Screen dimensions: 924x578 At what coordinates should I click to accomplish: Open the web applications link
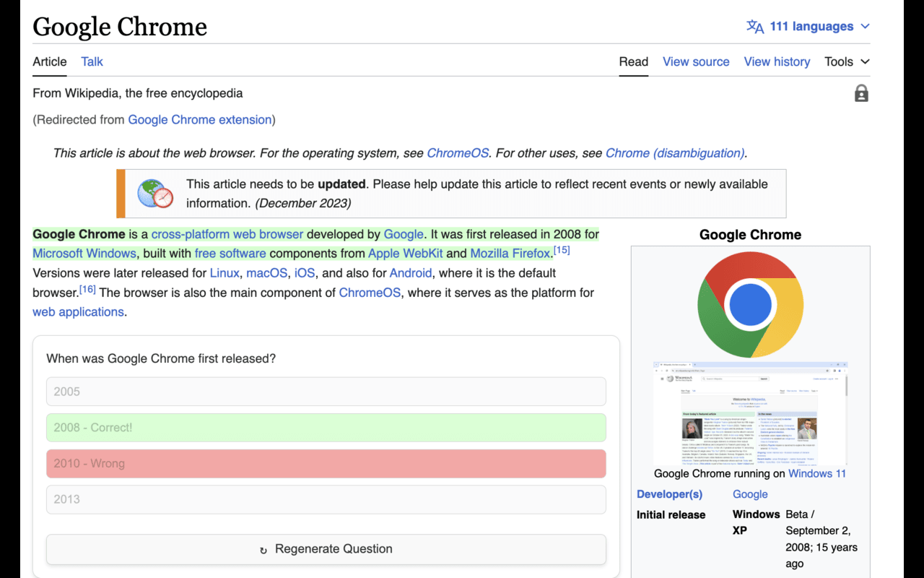coord(78,312)
